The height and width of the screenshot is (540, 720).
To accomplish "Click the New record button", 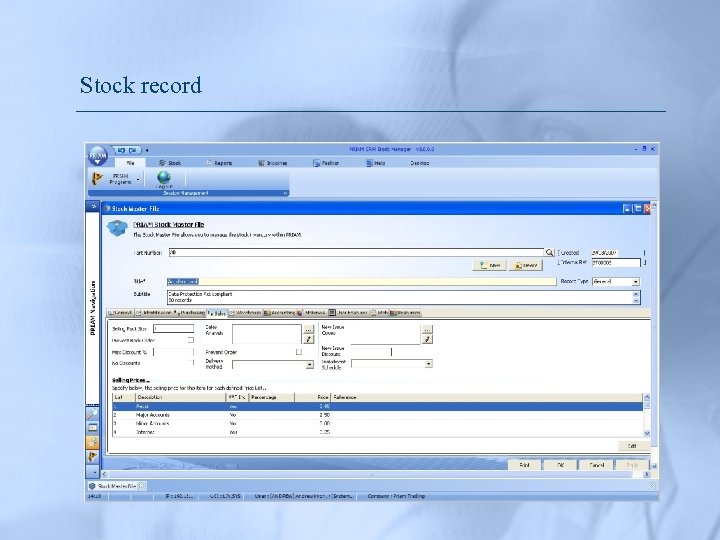I will tap(489, 265).
